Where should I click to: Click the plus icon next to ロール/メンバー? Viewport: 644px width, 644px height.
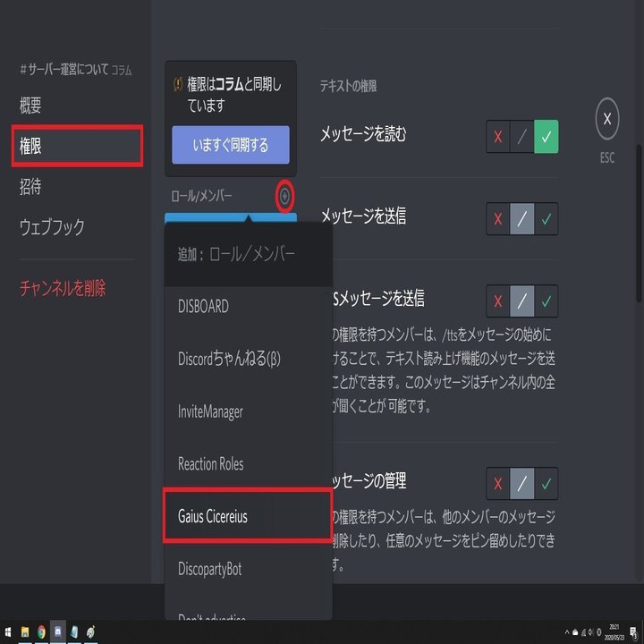[284, 196]
